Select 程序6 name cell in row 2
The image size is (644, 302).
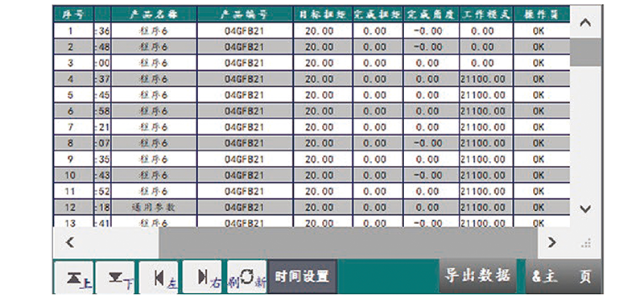154,47
